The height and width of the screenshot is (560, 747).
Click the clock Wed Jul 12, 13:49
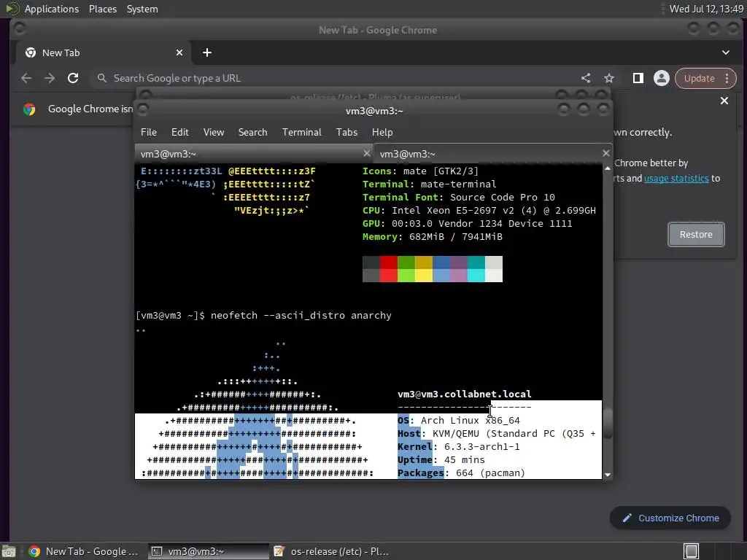click(x=706, y=9)
